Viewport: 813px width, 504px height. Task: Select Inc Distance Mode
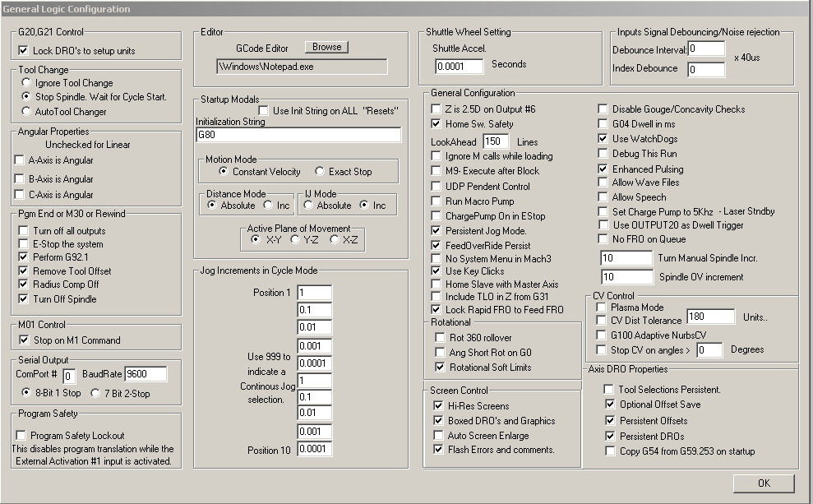click(x=268, y=205)
